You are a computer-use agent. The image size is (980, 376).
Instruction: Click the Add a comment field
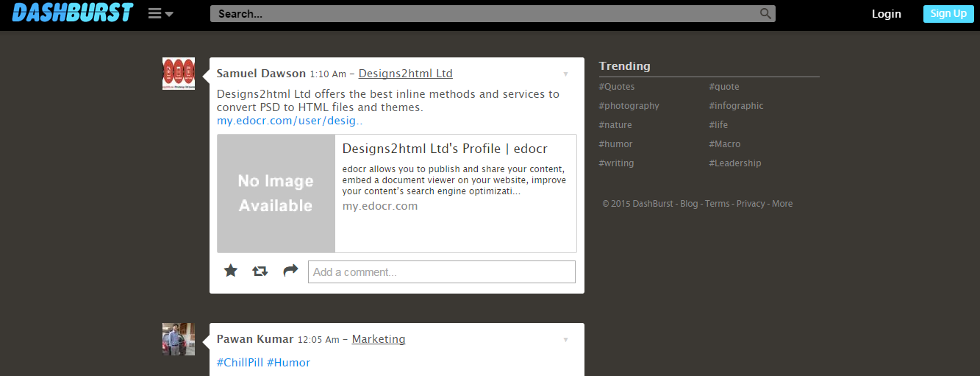click(442, 272)
